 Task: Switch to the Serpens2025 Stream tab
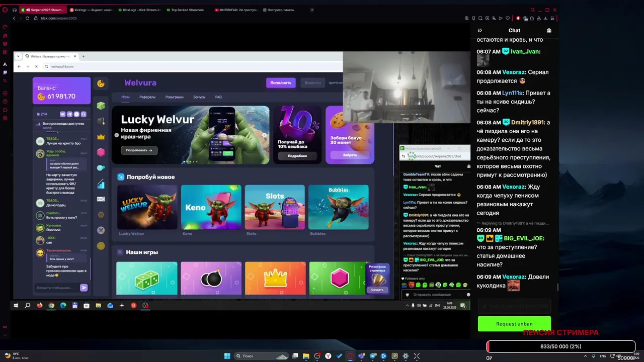42,10
